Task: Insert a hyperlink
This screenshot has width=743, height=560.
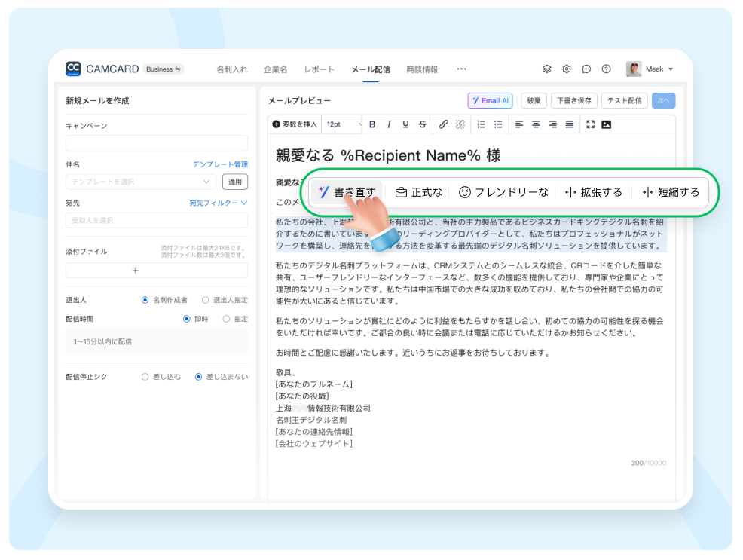Action: [443, 124]
